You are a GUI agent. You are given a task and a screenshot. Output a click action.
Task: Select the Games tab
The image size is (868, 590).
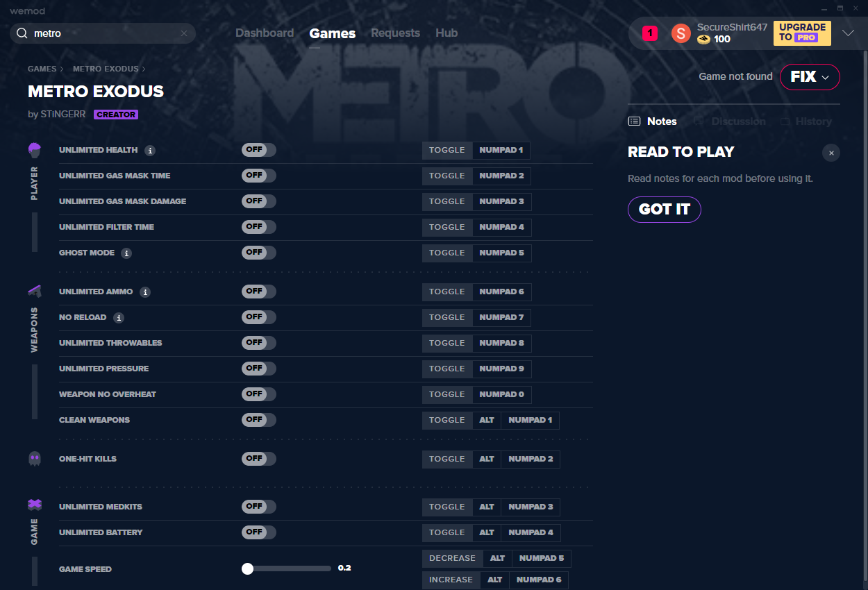[x=333, y=33]
